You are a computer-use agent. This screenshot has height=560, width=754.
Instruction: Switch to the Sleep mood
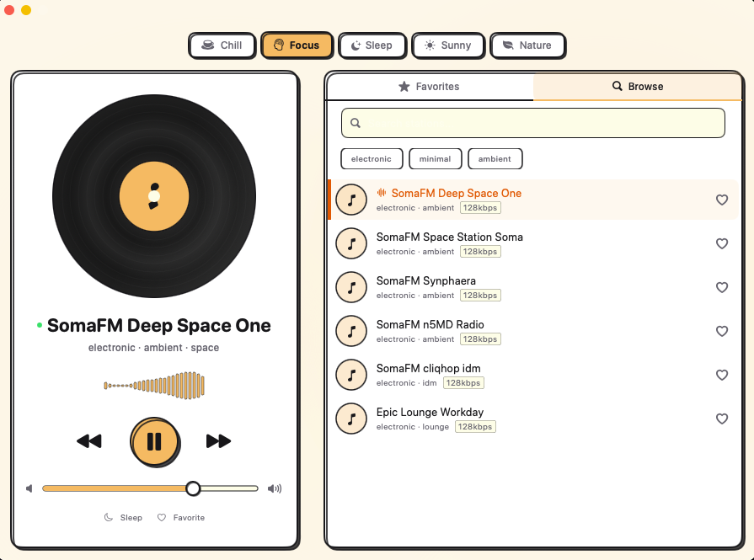click(372, 45)
